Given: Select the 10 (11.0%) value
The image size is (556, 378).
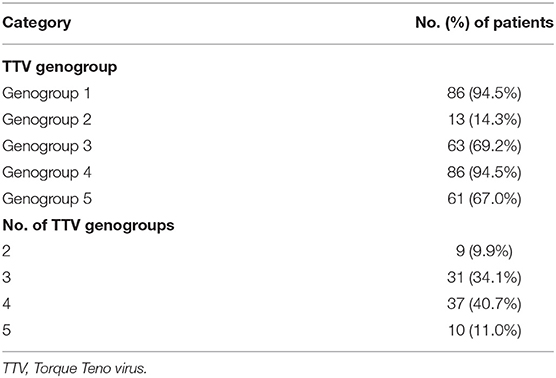Looking at the screenshot, I should pyautogui.click(x=484, y=330).
